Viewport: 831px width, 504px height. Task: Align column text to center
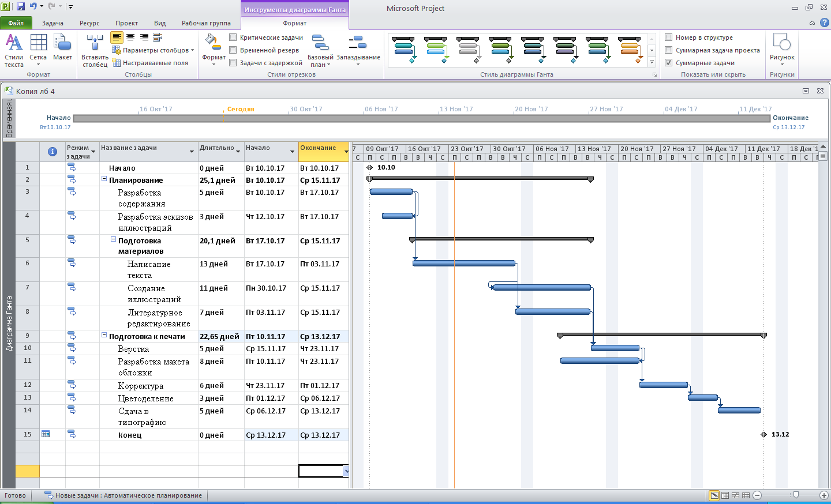pos(130,37)
